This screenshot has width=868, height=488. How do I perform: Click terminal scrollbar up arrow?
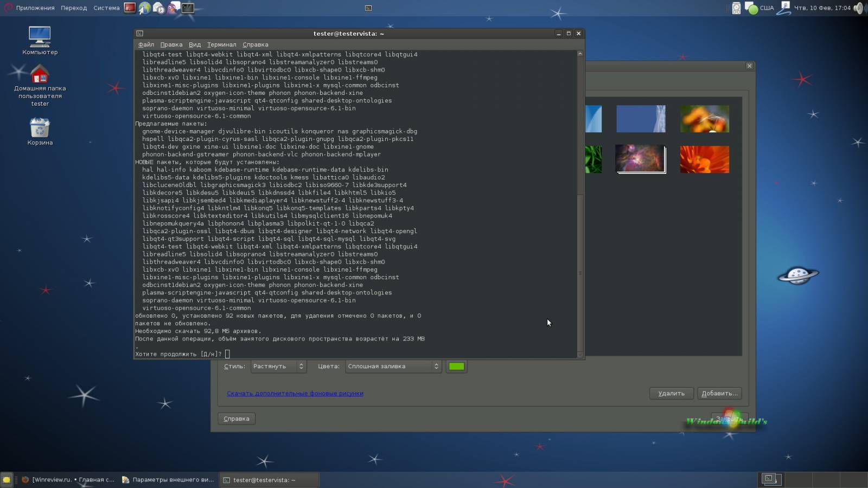pyautogui.click(x=580, y=54)
